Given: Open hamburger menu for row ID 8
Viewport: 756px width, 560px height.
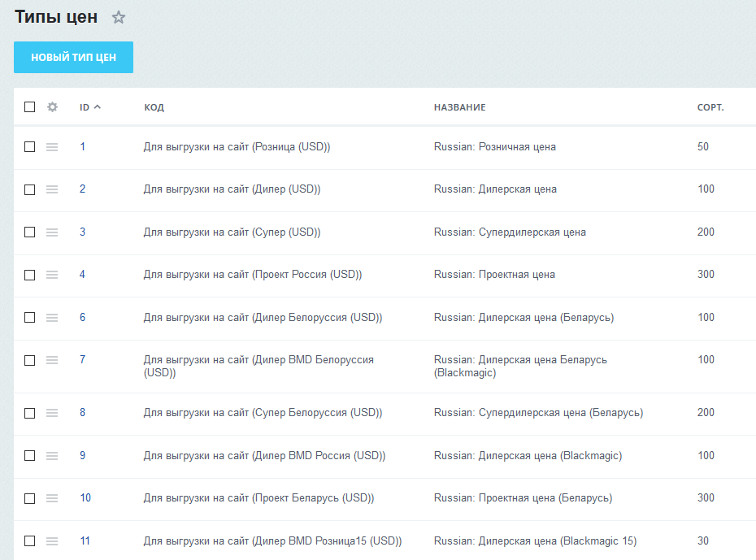Looking at the screenshot, I should coord(52,413).
